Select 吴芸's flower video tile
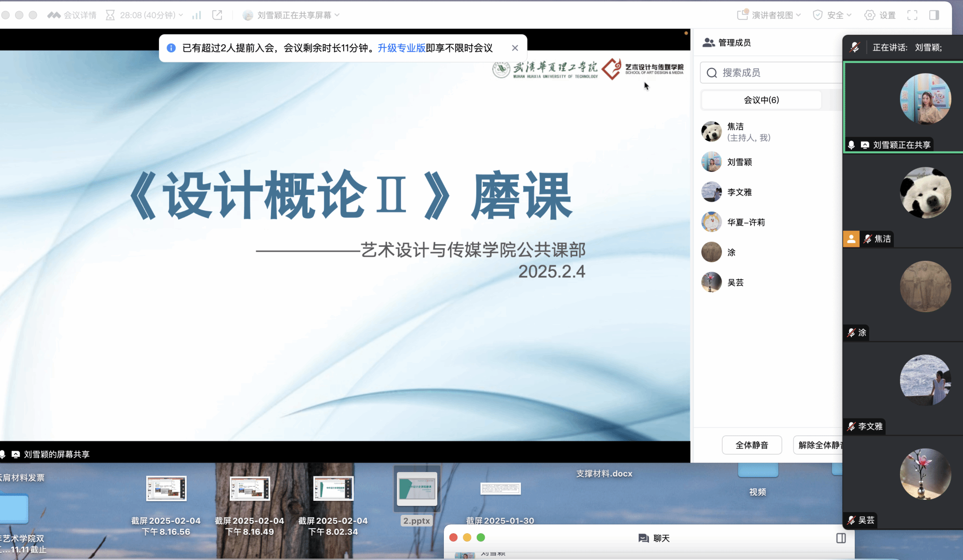 [903, 482]
